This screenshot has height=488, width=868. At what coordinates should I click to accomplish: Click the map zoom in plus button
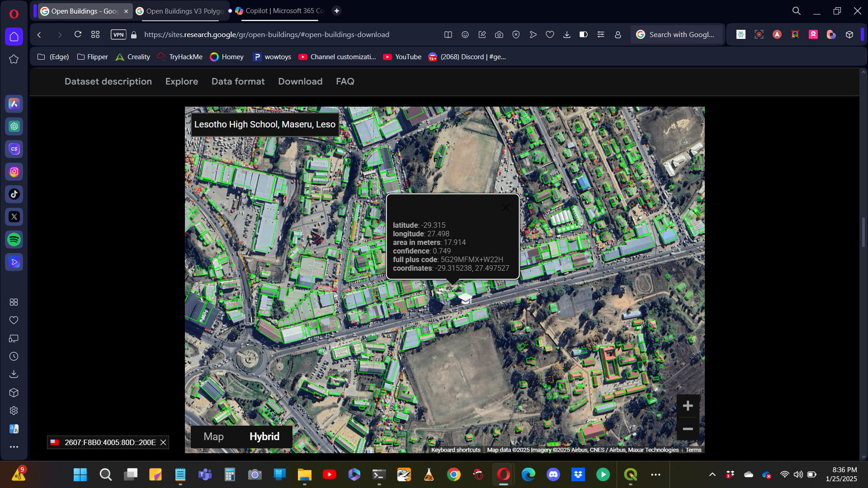[688, 406]
